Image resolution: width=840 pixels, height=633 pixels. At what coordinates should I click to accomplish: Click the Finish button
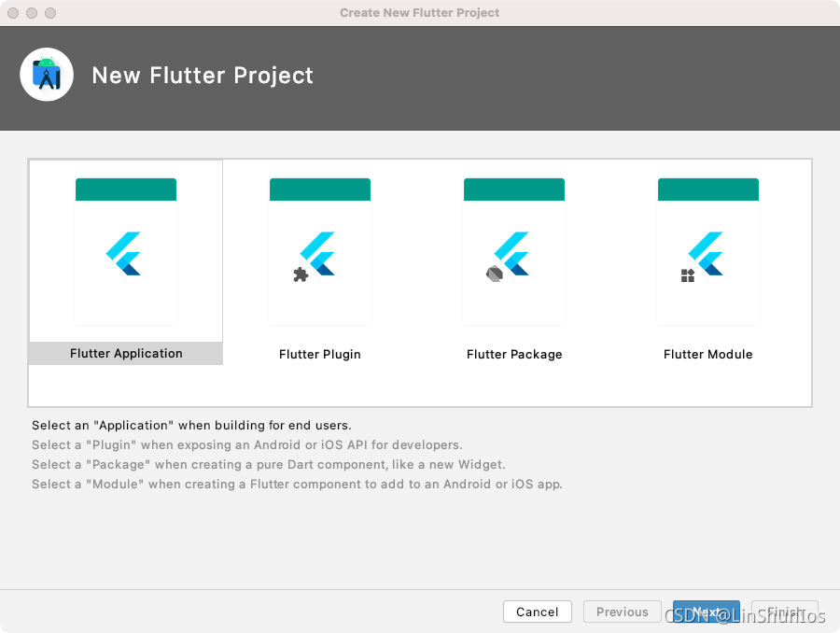pos(785,612)
